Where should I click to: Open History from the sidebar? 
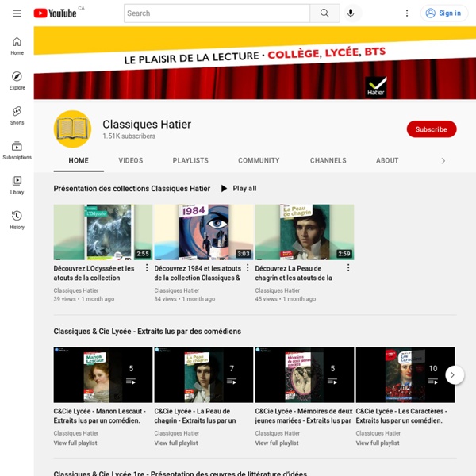coord(17,221)
